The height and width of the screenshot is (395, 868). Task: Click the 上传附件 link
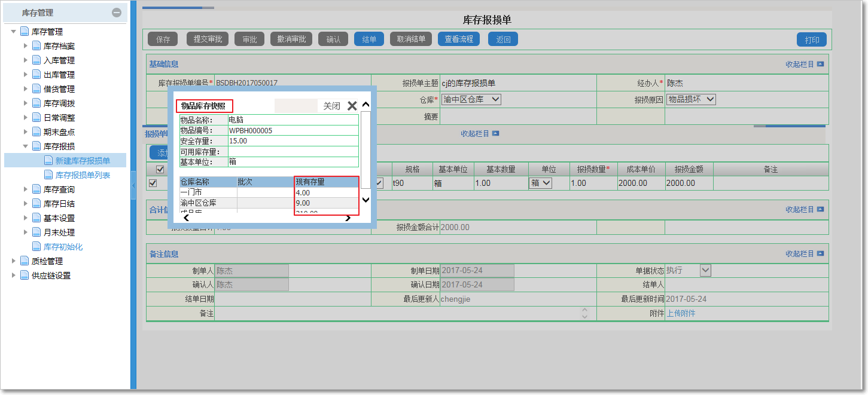pyautogui.click(x=681, y=313)
